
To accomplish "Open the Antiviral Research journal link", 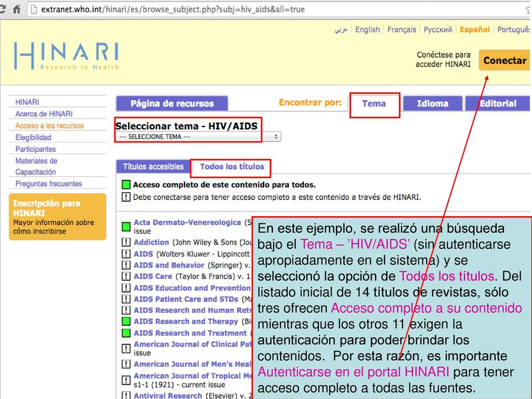I will 168,395.
